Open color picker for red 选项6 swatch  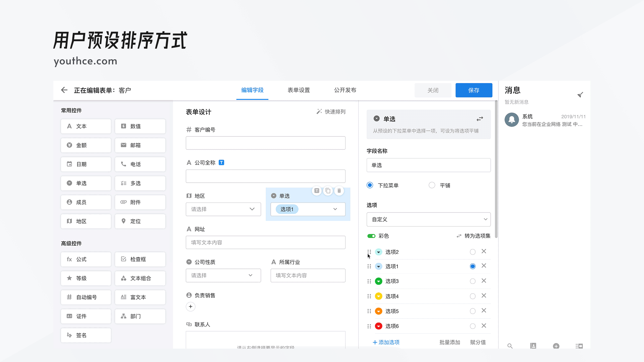click(379, 326)
